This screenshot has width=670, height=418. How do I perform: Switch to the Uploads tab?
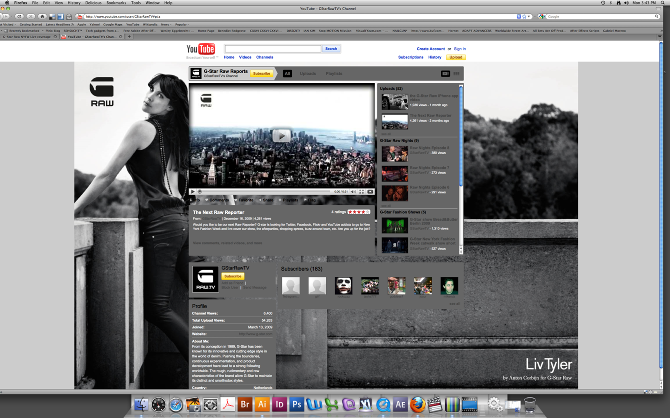click(308, 74)
